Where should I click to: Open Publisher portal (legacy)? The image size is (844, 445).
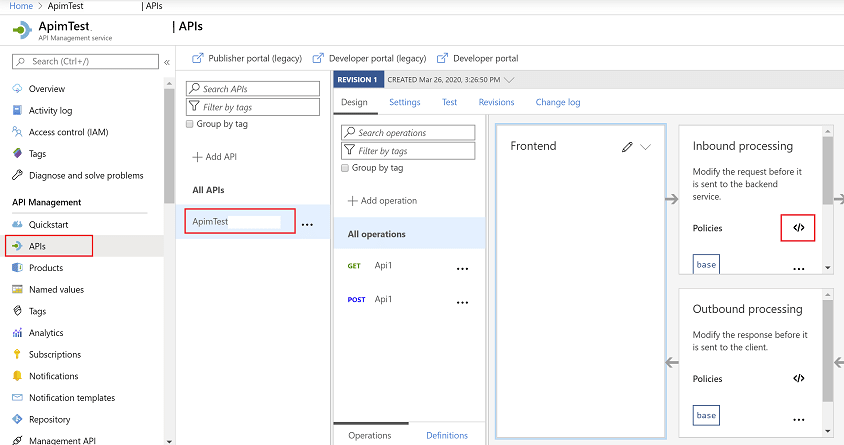click(x=248, y=58)
